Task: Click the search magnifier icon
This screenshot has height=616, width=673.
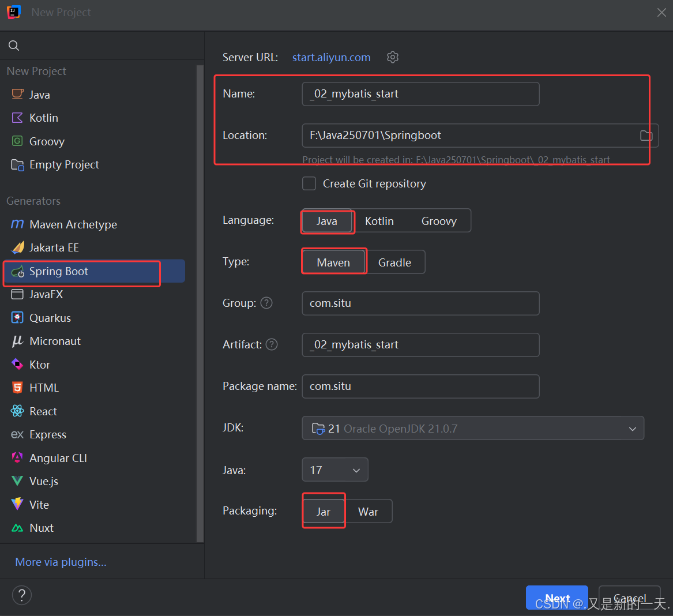Action: (x=14, y=46)
